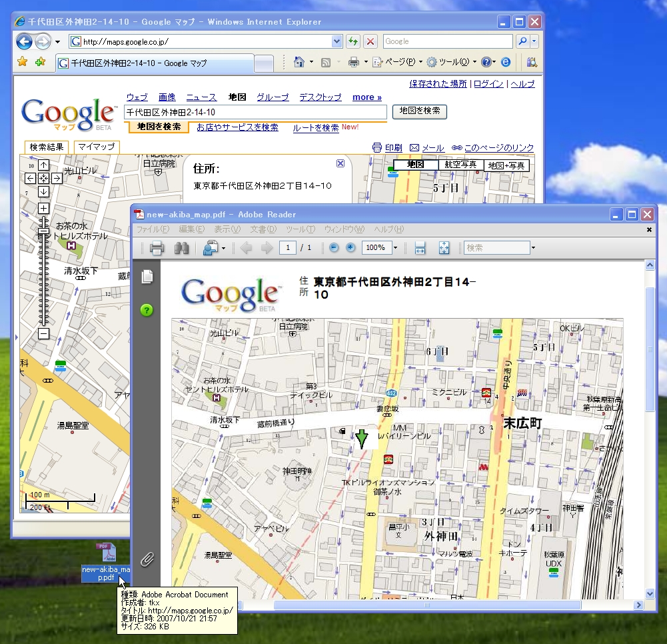Click the Adobe Reader zoom in icon
Screen dimensions: 667x644
point(350,247)
